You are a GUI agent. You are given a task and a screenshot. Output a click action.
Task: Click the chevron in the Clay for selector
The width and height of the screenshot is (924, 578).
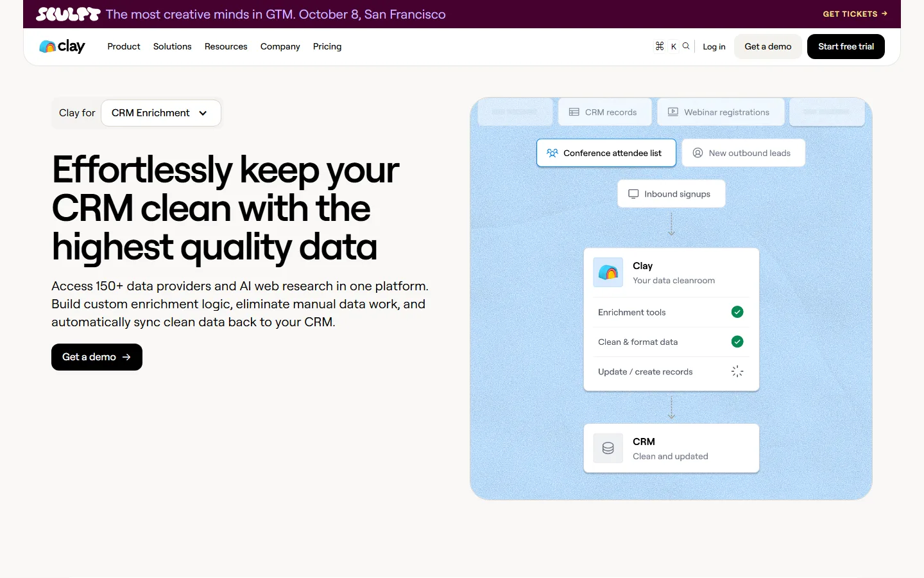click(203, 113)
